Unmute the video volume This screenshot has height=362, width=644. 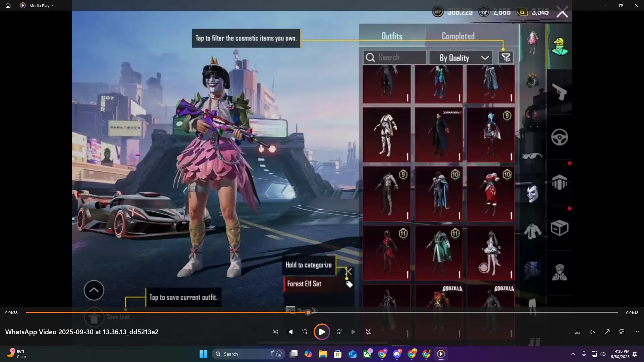click(x=592, y=332)
